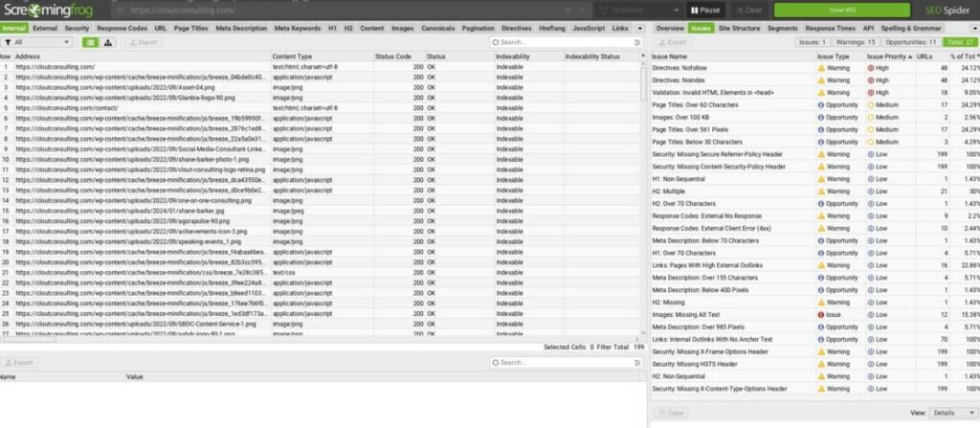
Task: Expand the more-tabs arrow after the Links tab
Action: 639,29
